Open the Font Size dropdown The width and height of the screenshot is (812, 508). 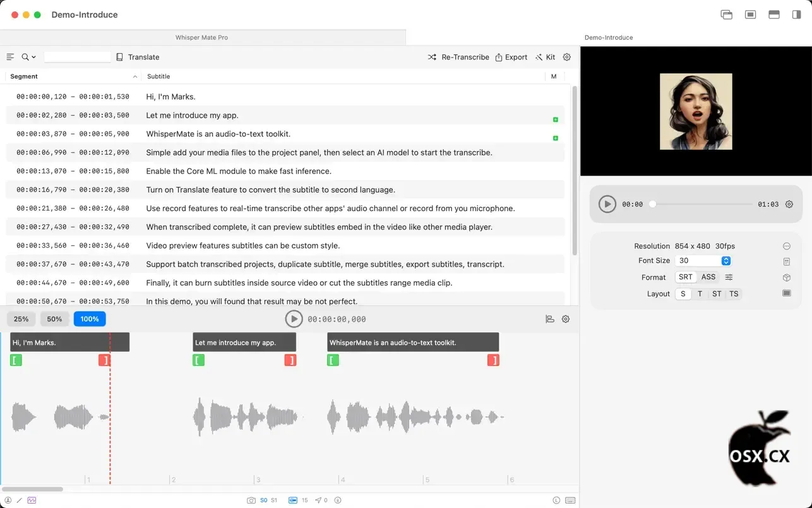703,261
